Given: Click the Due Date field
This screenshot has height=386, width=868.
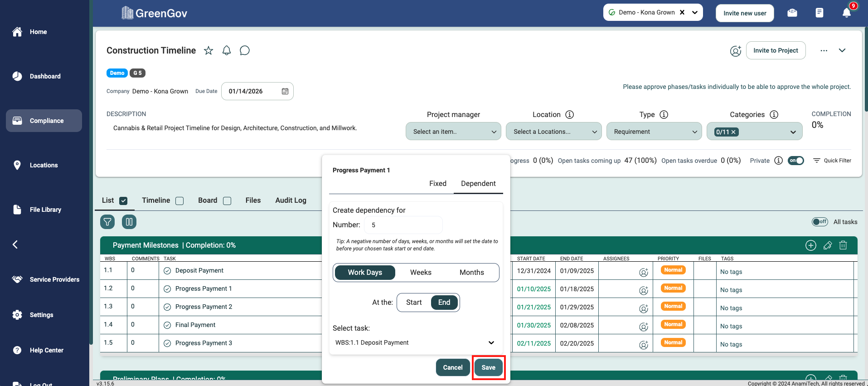Looking at the screenshot, I should tap(257, 91).
